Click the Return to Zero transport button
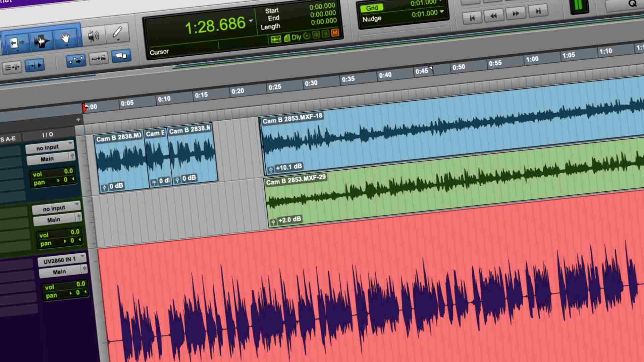The image size is (644, 362). coord(472,18)
